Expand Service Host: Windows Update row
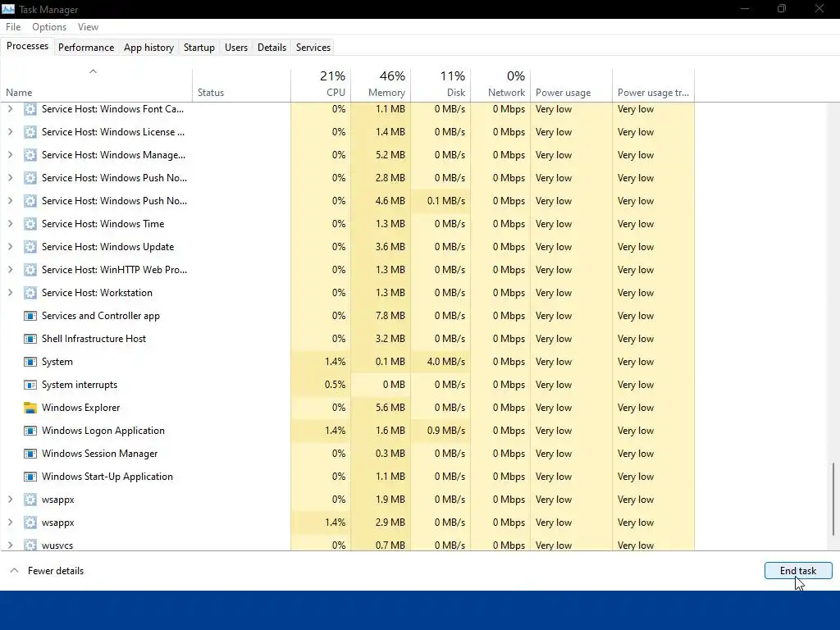 (x=10, y=247)
